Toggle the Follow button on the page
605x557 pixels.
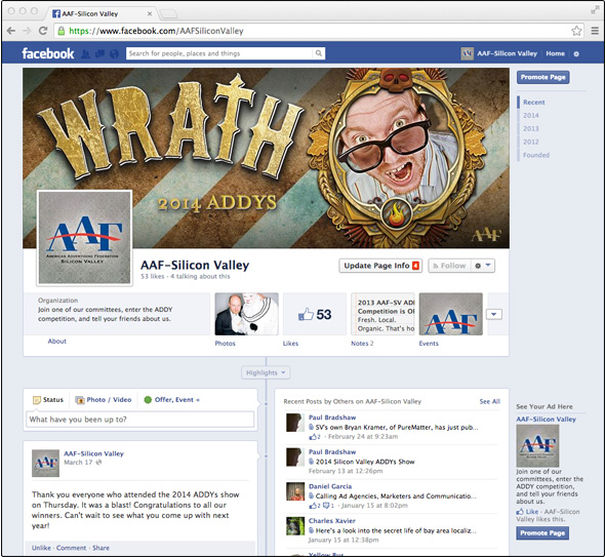(x=448, y=266)
